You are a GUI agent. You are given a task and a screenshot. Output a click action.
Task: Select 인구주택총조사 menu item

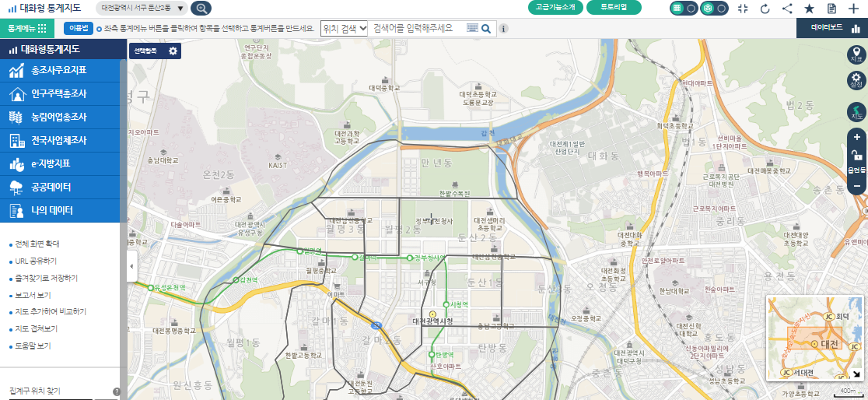59,93
